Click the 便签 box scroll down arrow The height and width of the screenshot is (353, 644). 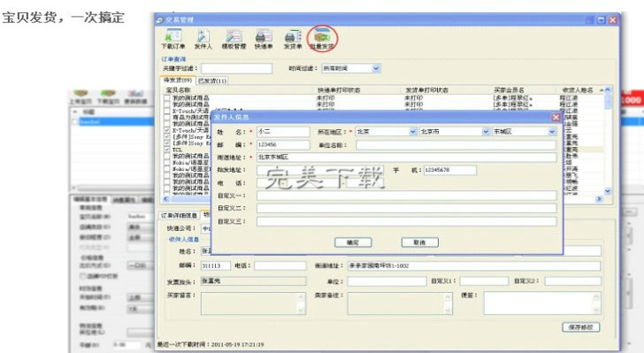pos(597,311)
